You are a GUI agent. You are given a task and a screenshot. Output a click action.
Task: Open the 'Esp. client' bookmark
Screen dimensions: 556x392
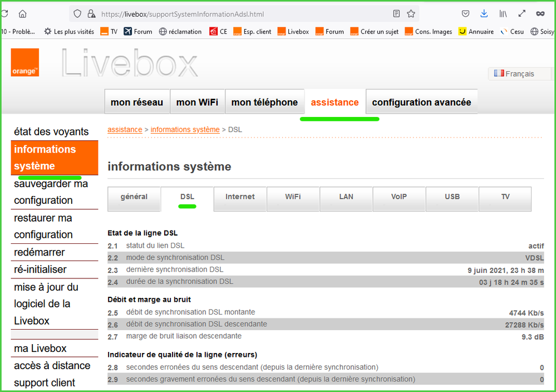pyautogui.click(x=252, y=32)
